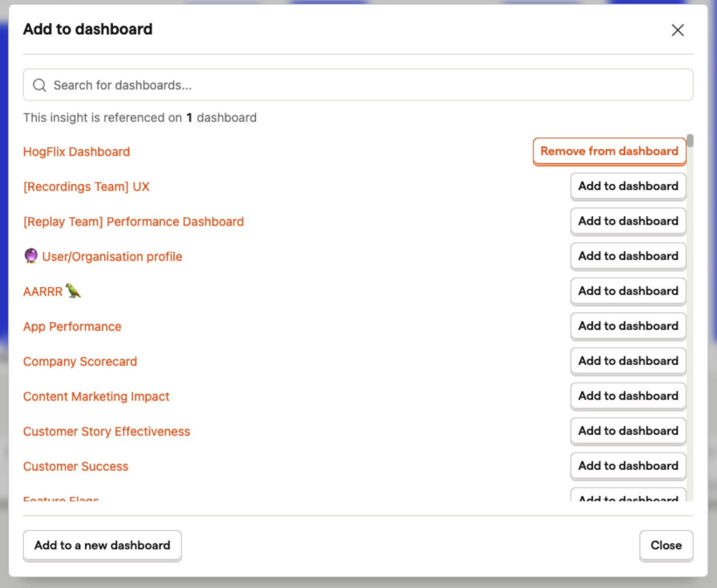Click the magnifier icon in search field
This screenshot has width=717, height=588.
[x=39, y=85]
